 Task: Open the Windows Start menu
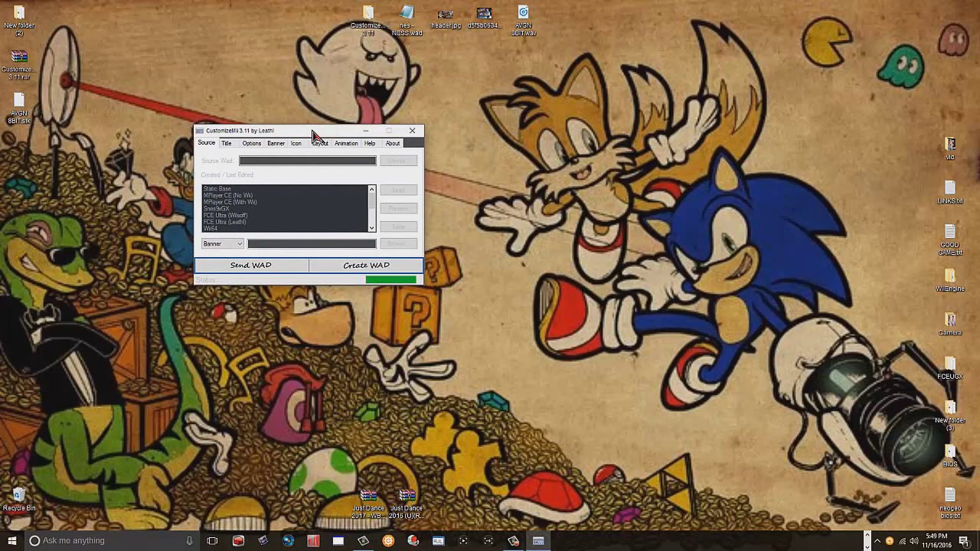click(12, 540)
